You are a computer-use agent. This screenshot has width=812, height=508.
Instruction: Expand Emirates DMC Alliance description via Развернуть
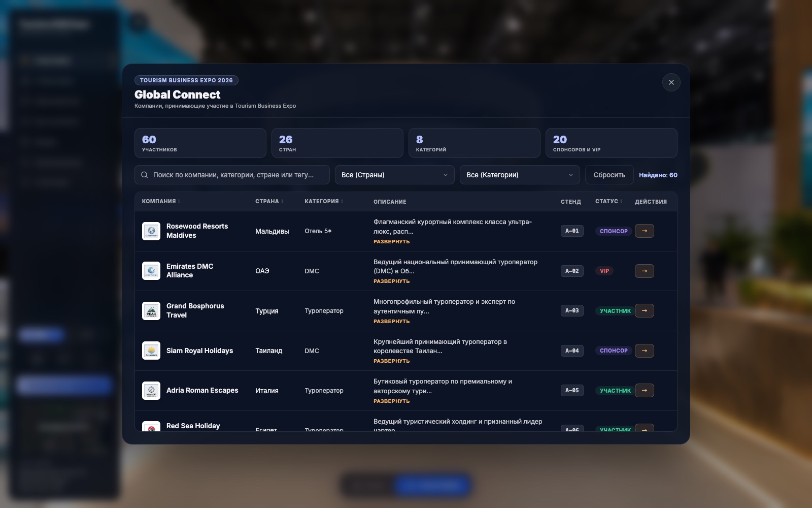pyautogui.click(x=391, y=281)
